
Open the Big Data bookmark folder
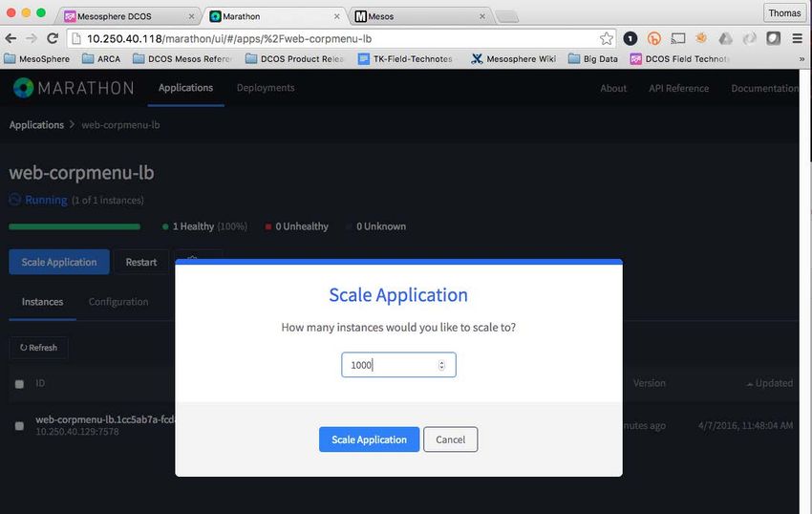[x=593, y=59]
